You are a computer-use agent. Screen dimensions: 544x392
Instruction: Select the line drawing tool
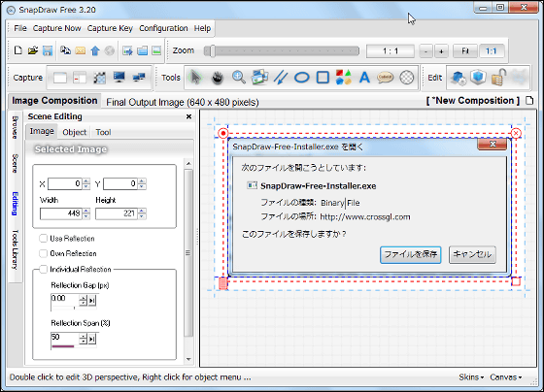tap(281, 78)
